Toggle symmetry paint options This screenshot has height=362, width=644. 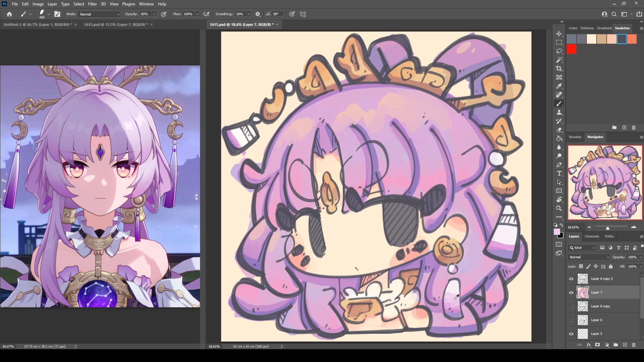click(x=303, y=14)
